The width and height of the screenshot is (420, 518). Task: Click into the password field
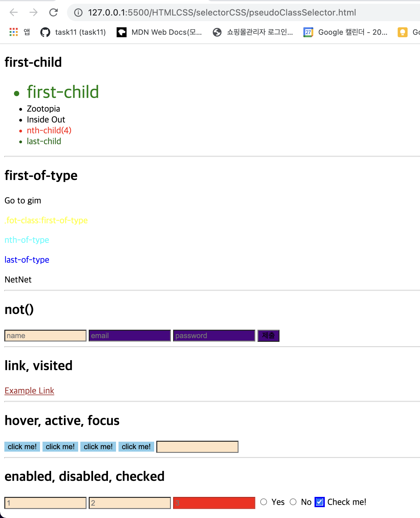(x=214, y=336)
